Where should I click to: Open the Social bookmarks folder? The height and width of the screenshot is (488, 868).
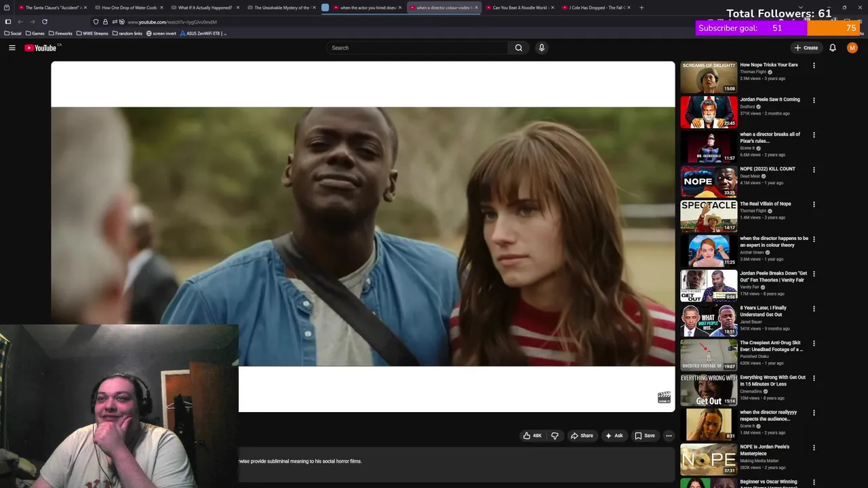13,33
